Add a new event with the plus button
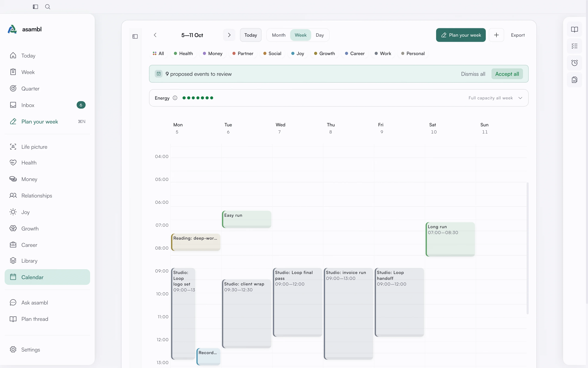This screenshot has width=588, height=368. (x=496, y=35)
